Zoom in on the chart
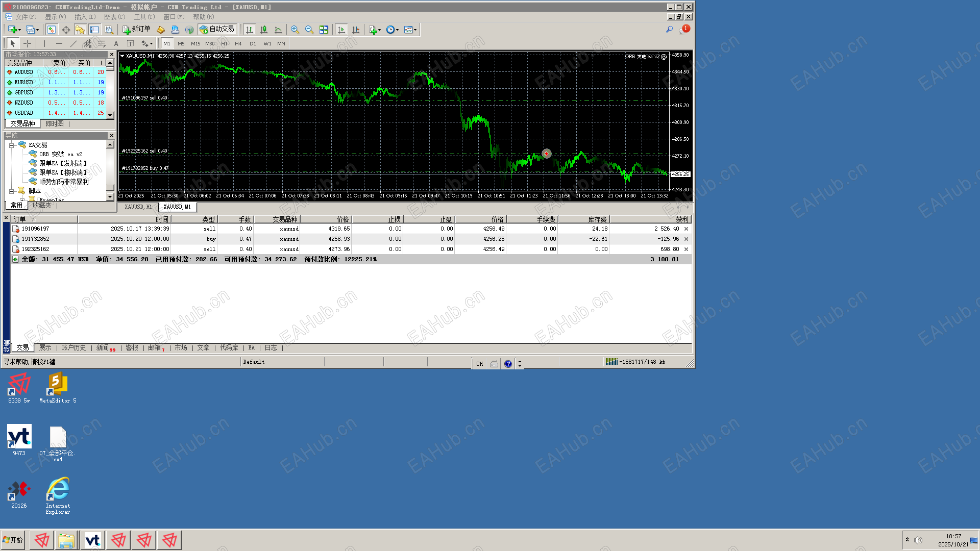This screenshot has height=551, width=980. point(295,30)
